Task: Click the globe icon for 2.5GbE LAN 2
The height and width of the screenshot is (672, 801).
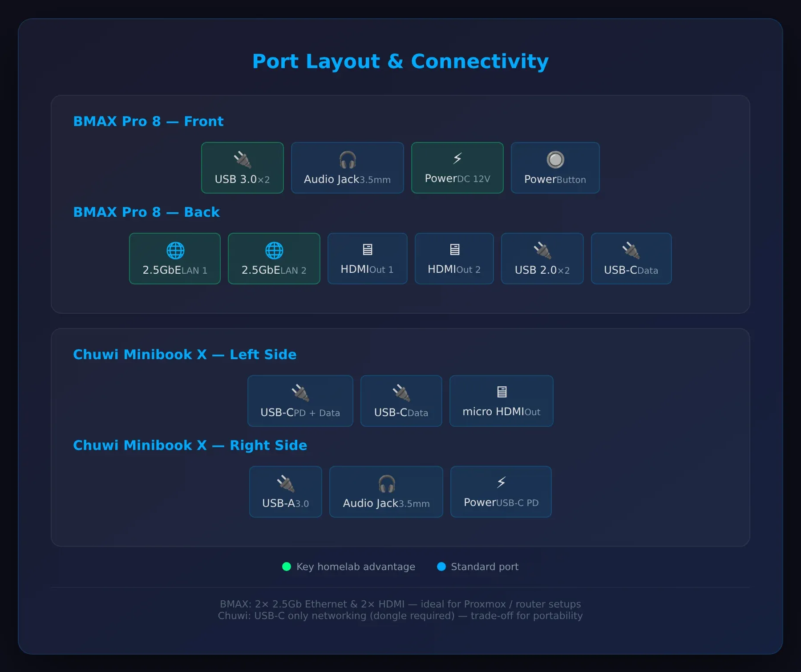Action: (274, 251)
